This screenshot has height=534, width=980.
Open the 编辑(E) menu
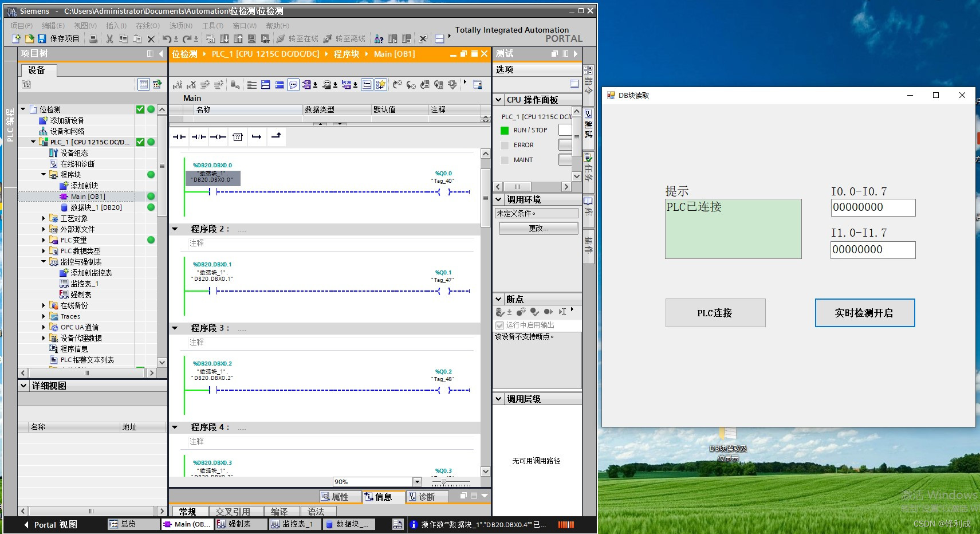[x=53, y=26]
